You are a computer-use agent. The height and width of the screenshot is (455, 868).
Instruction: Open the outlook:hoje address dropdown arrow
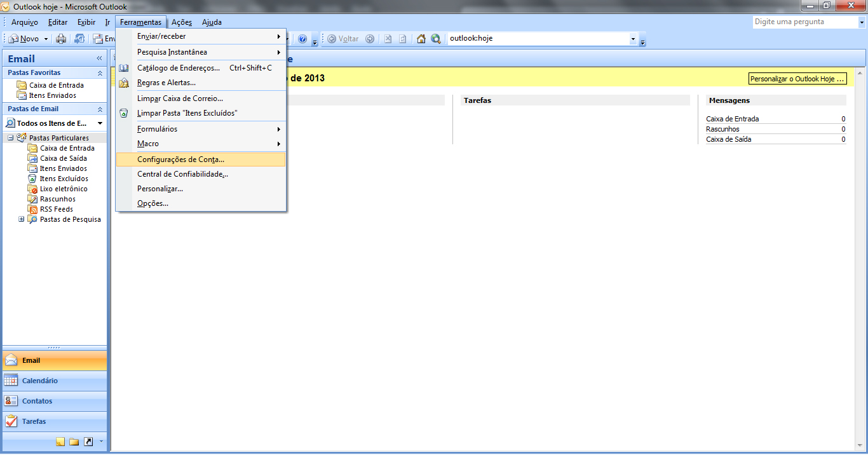coord(633,39)
